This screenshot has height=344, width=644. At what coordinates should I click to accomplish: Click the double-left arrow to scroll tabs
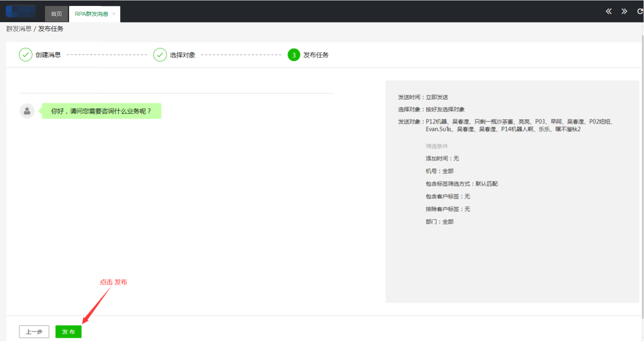coord(608,11)
